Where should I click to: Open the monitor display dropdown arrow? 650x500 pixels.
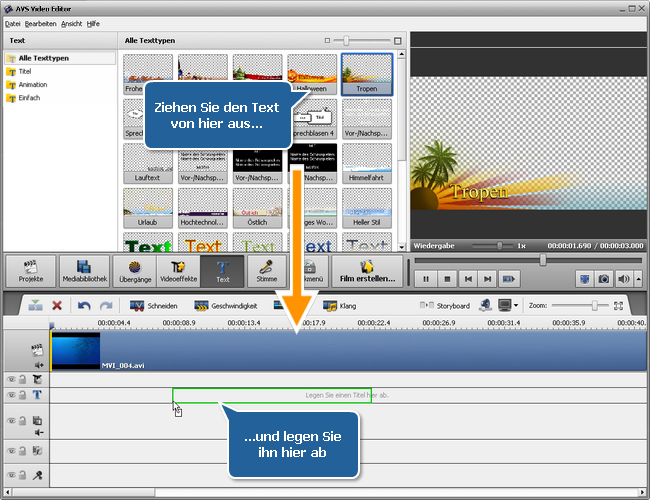point(516,306)
